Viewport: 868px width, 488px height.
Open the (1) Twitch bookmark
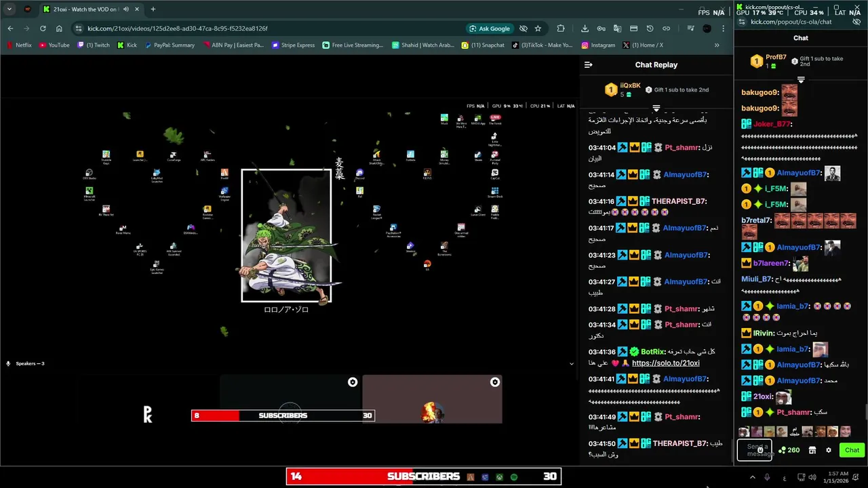click(94, 45)
